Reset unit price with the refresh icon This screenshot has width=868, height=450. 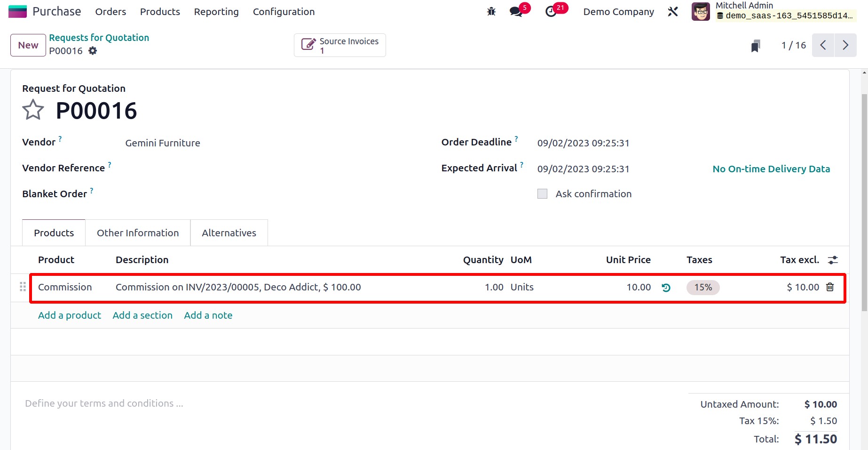666,288
